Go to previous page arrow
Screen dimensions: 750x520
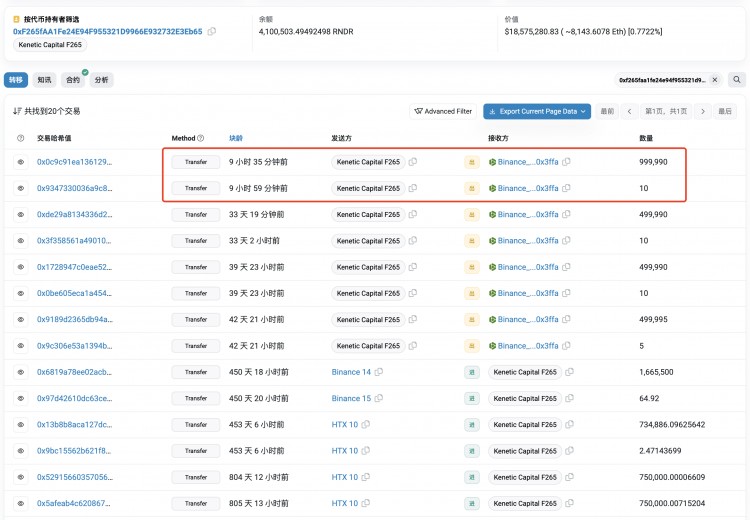[x=629, y=111]
